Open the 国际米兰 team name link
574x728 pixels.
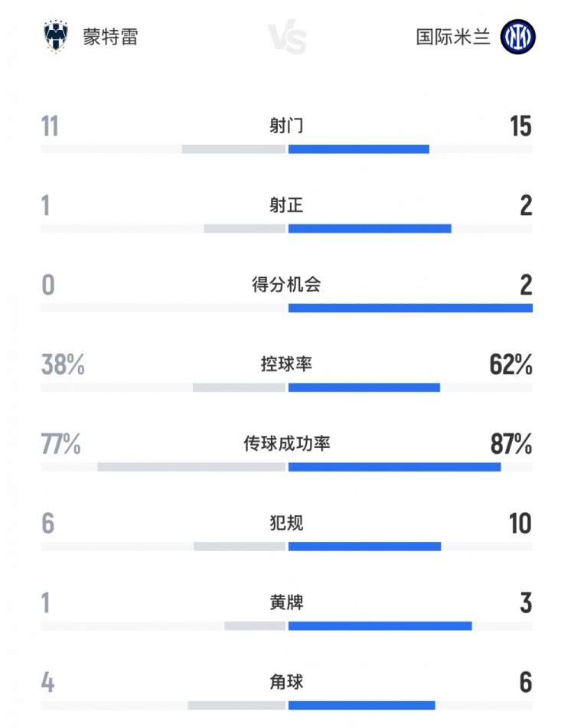(453, 37)
